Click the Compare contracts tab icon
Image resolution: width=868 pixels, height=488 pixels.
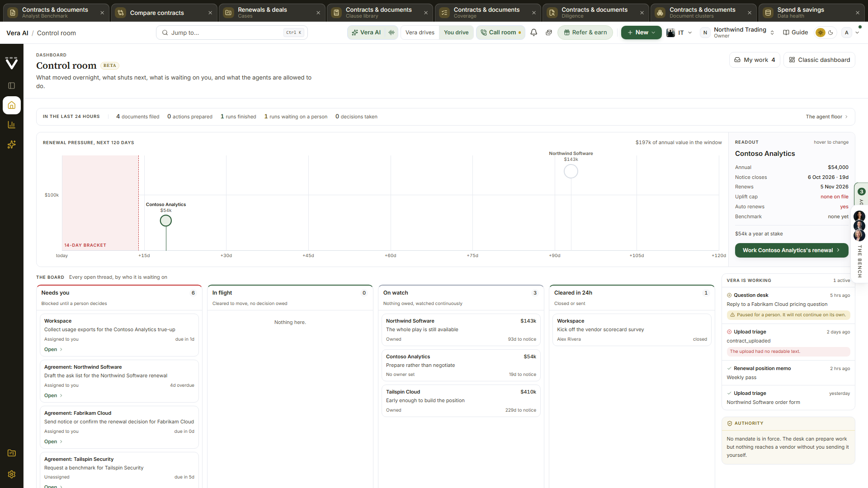point(121,13)
